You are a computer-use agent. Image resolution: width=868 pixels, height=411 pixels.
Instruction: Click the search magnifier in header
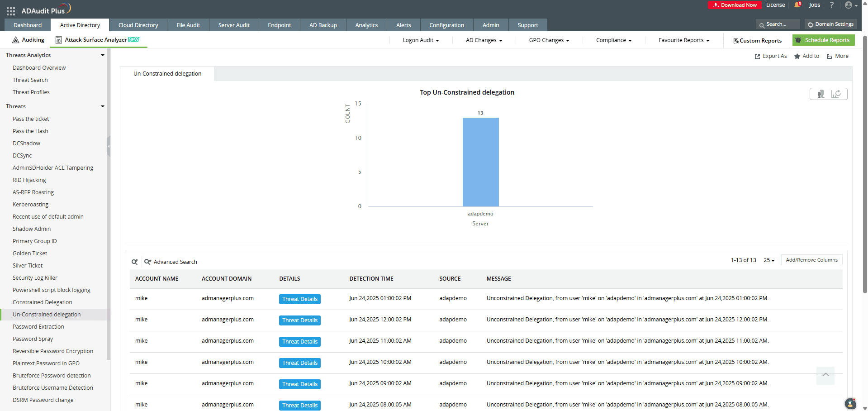click(x=762, y=25)
